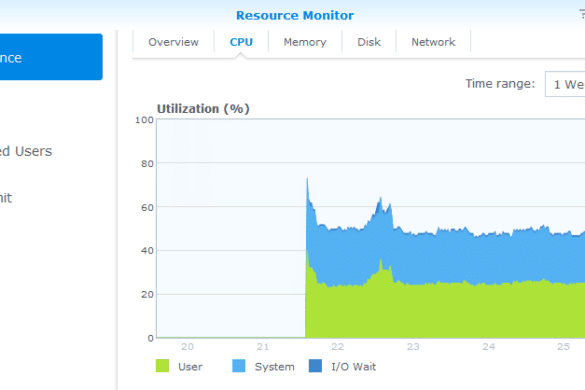This screenshot has height=390, width=585.
Task: Click the day 24 axis label
Action: click(x=489, y=347)
